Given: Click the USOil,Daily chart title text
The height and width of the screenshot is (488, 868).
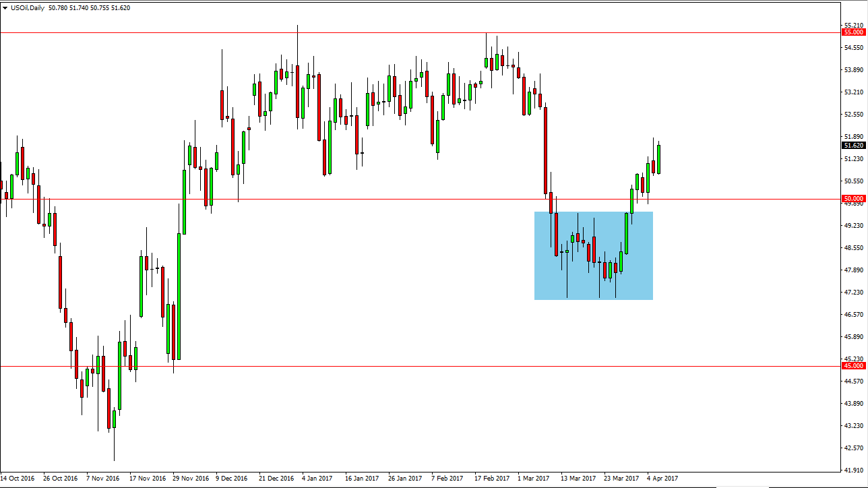Looking at the screenshot, I should pos(32,7).
